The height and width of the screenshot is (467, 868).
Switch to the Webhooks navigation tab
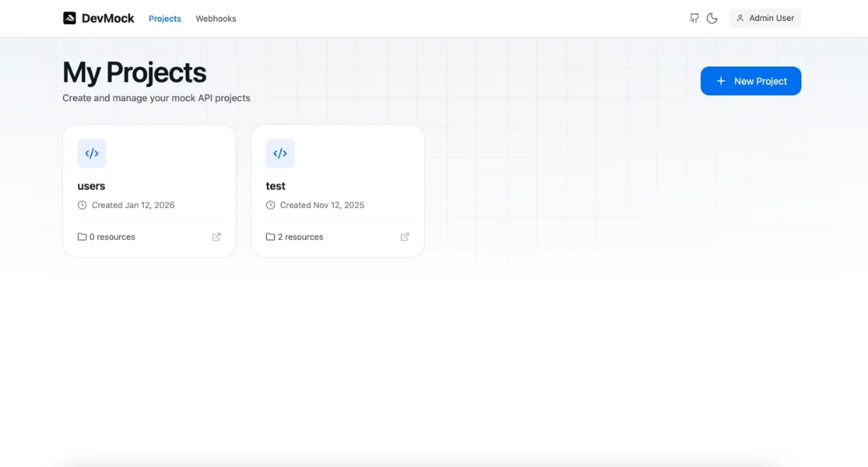coord(216,18)
